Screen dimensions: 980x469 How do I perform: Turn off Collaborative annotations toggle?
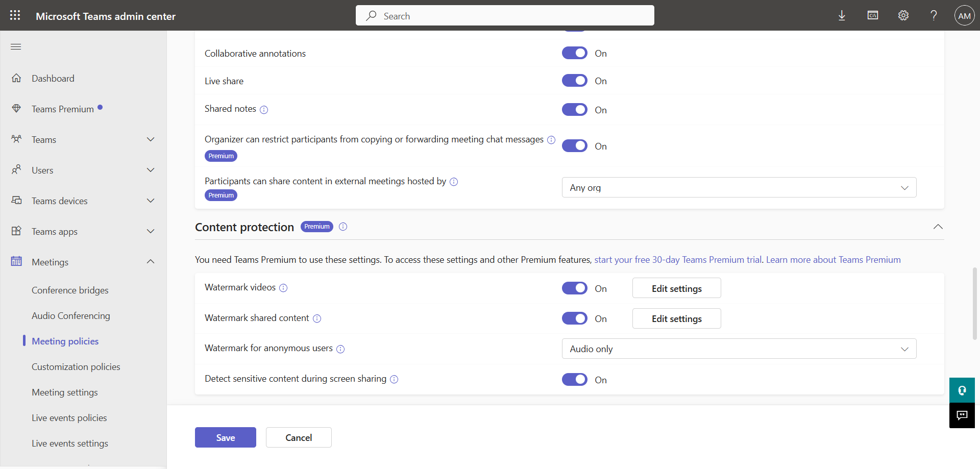coord(574,53)
